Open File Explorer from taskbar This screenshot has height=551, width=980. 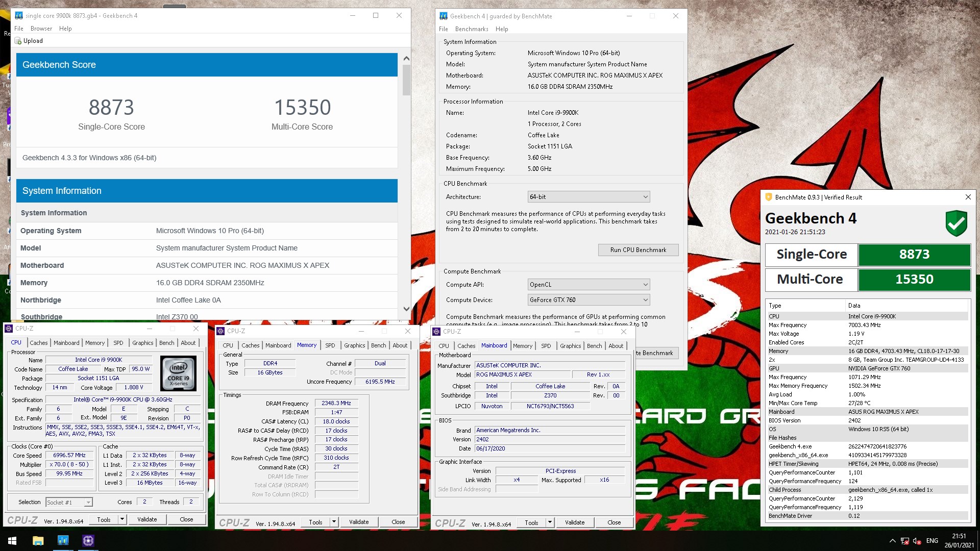pyautogui.click(x=38, y=541)
